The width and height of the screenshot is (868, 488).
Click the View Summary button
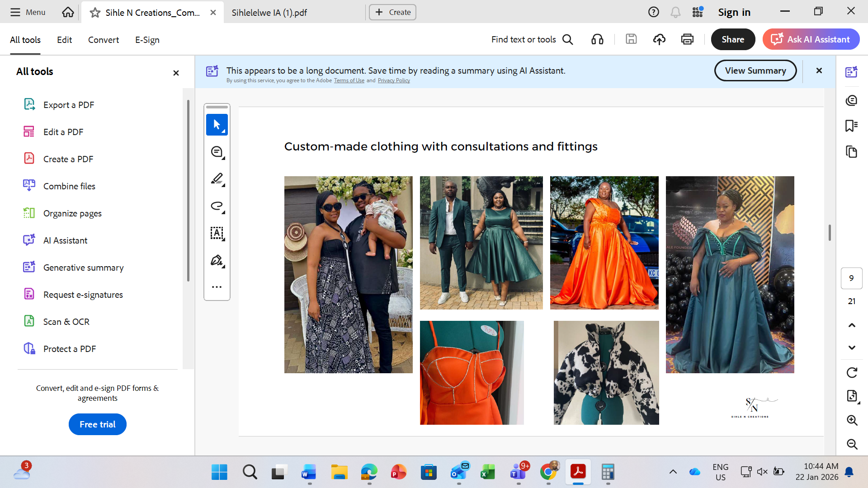tap(755, 70)
